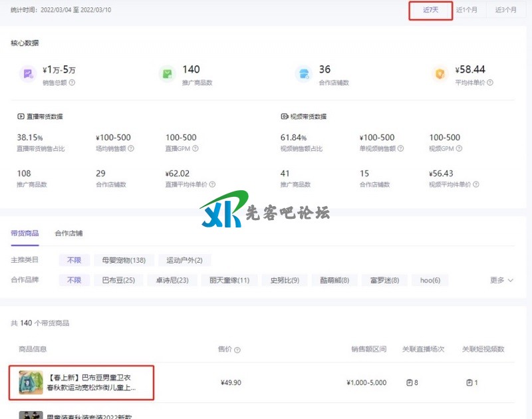Click help icon beside 视频平均件单价

pyautogui.click(x=476, y=184)
